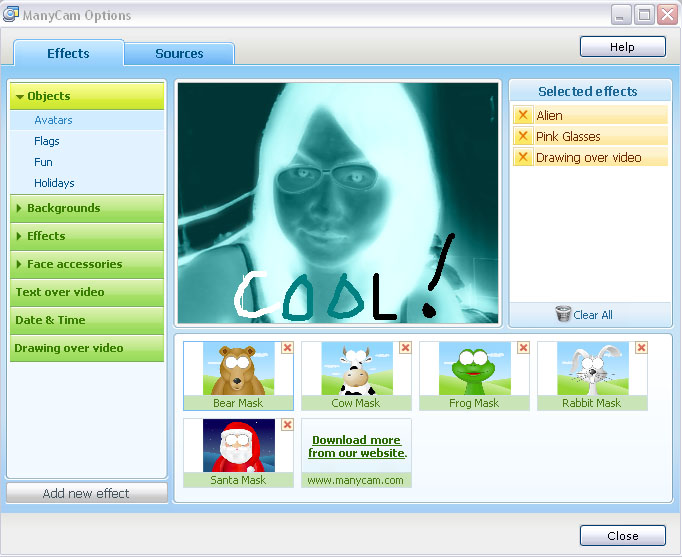Expand the Effects category in sidebar
The image size is (682, 557).
click(87, 236)
